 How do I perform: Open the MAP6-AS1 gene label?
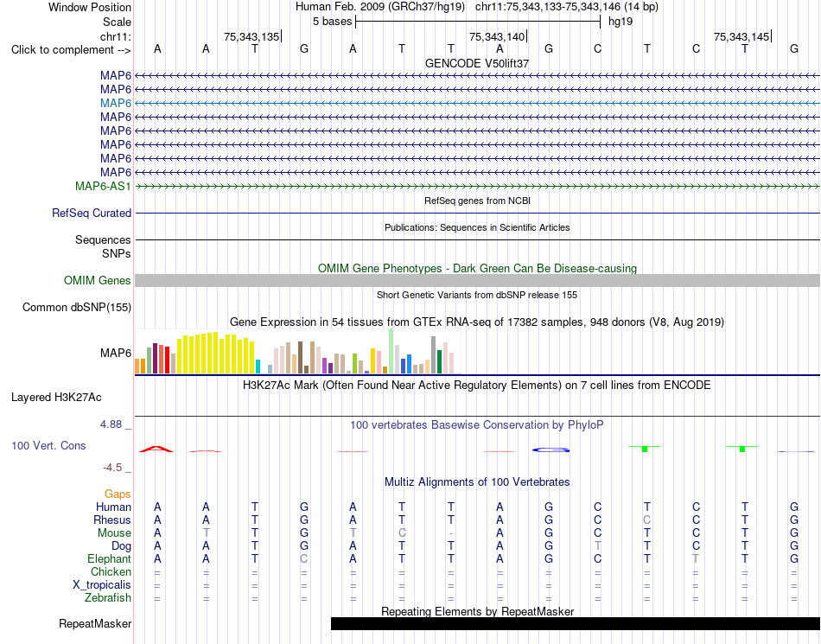(x=103, y=187)
